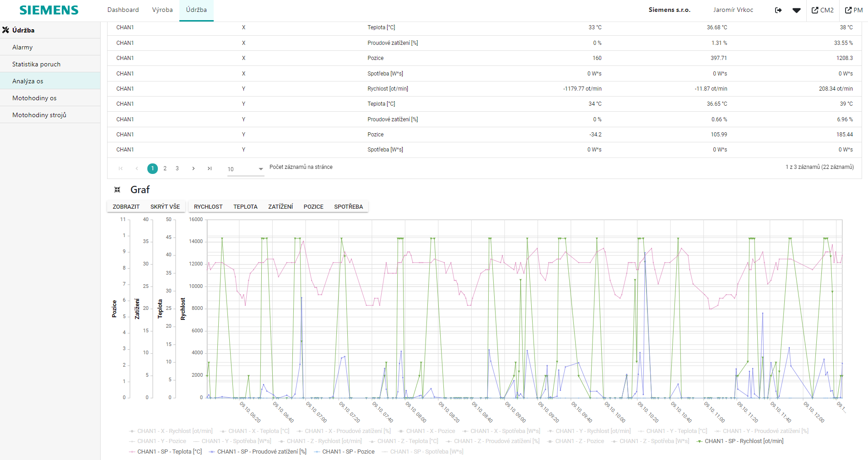Open the records-per-page dropdown
Image resolution: width=868 pixels, height=460 pixels.
246,169
